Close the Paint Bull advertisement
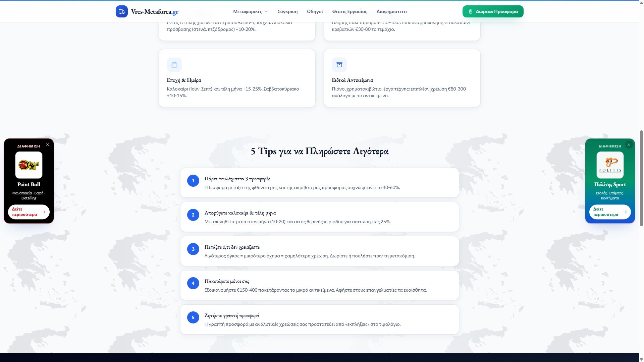Image resolution: width=644 pixels, height=362 pixels. click(x=48, y=145)
